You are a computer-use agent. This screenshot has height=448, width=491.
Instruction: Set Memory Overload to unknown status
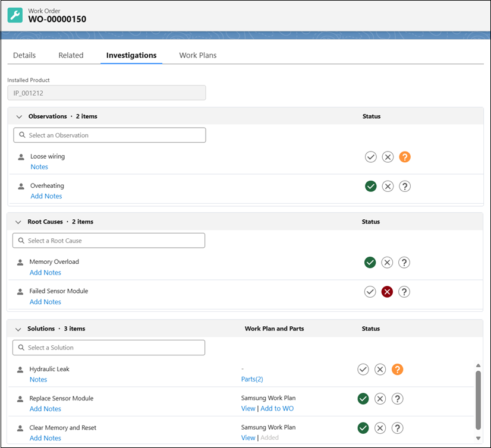tap(404, 263)
